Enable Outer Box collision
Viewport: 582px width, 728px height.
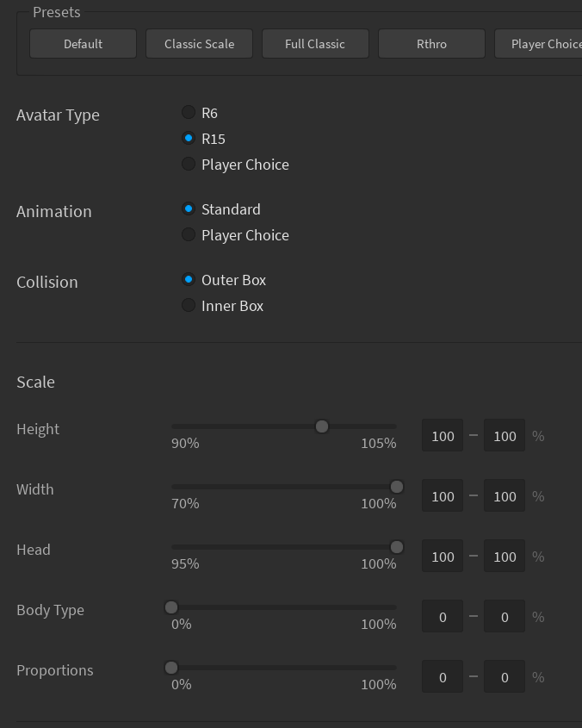(188, 279)
